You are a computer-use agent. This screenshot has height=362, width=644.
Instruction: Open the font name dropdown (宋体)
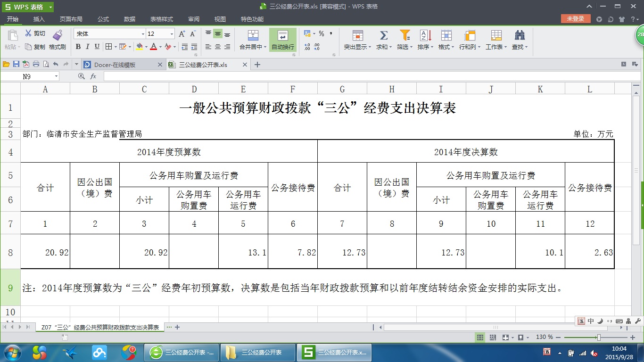pos(143,34)
